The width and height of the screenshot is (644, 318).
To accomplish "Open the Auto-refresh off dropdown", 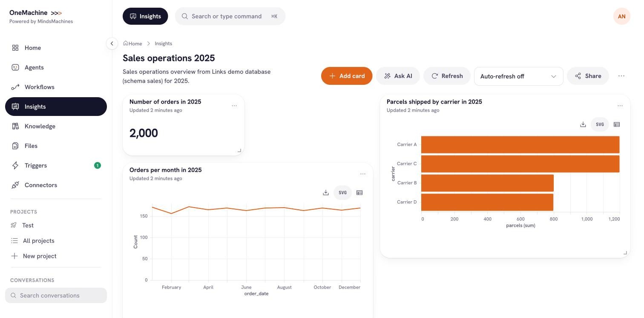I will pyautogui.click(x=518, y=76).
